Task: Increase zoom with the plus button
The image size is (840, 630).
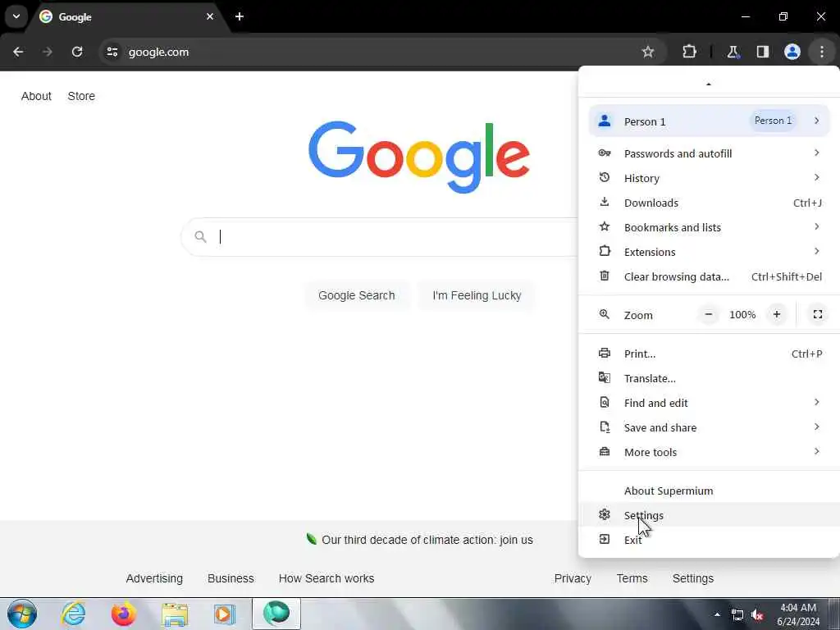Action: [777, 314]
